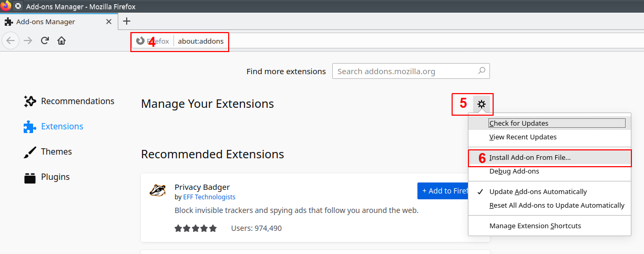The image size is (644, 254).
Task: Click the addons.mozilla.org search field
Action: [x=405, y=72]
